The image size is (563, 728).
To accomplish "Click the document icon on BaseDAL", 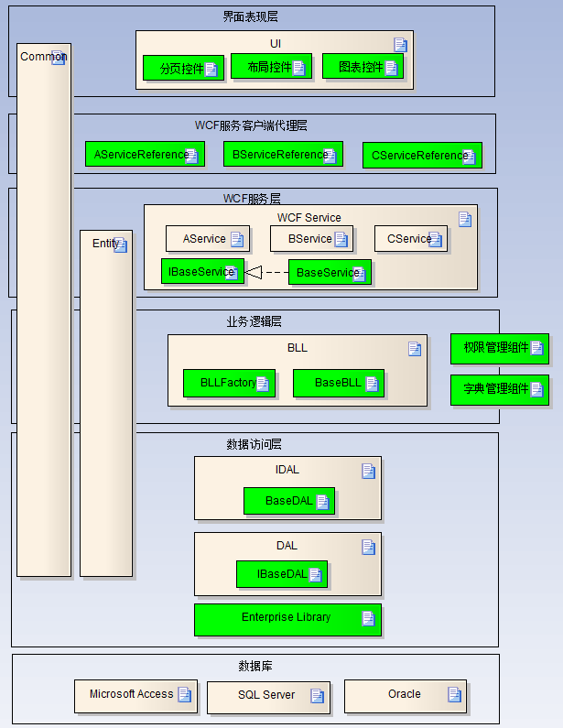I will click(x=322, y=502).
